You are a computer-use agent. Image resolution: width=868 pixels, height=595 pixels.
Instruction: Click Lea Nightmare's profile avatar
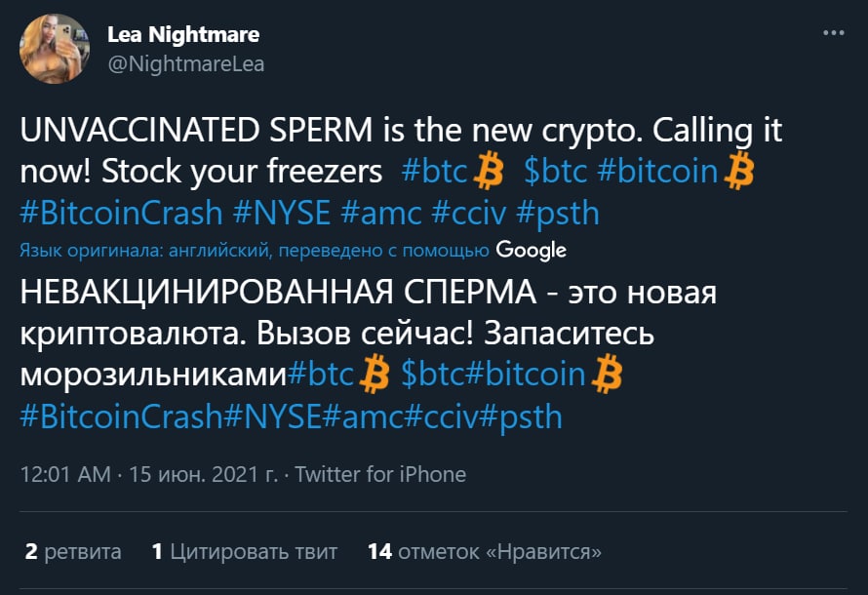(55, 49)
